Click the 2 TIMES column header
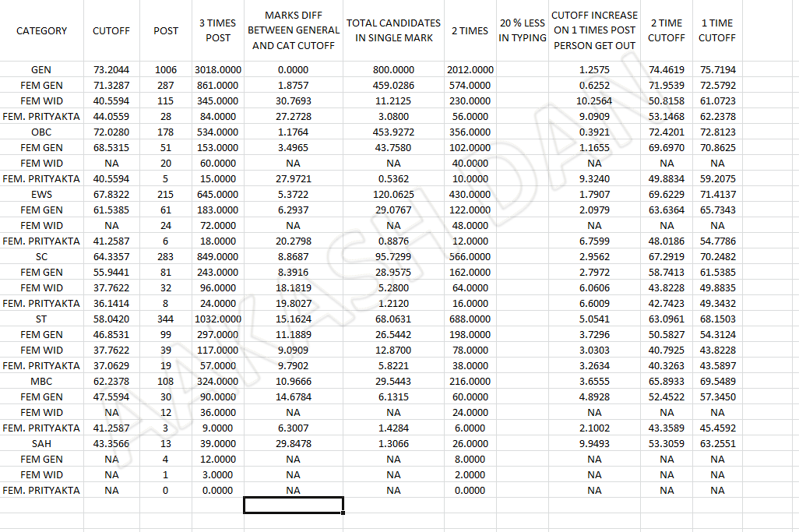The image size is (799, 532). pyautogui.click(x=470, y=30)
